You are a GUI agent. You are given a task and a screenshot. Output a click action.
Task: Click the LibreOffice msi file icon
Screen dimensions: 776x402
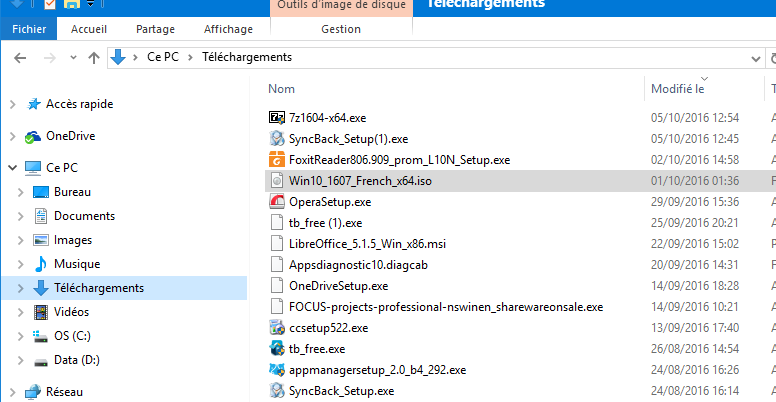[277, 244]
